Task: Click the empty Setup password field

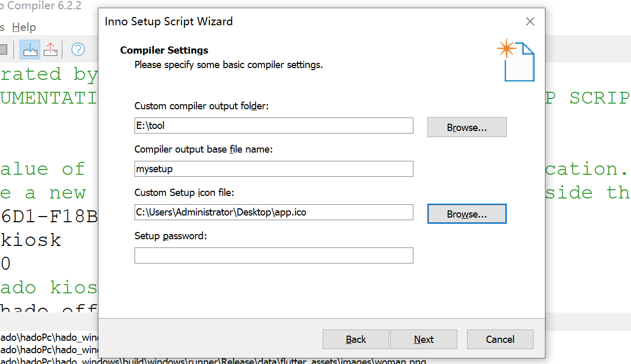Action: pos(273,255)
